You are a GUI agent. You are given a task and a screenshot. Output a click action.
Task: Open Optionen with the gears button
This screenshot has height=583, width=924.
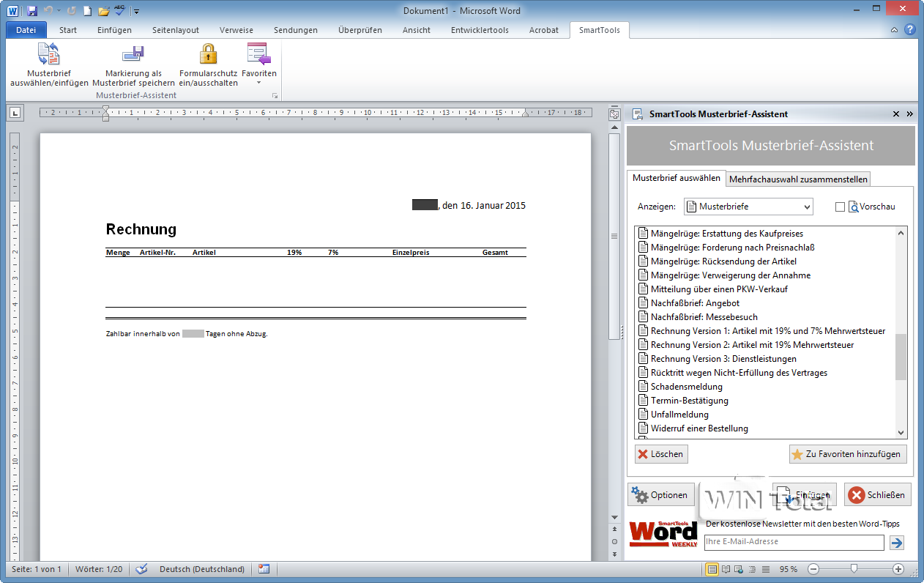(661, 495)
